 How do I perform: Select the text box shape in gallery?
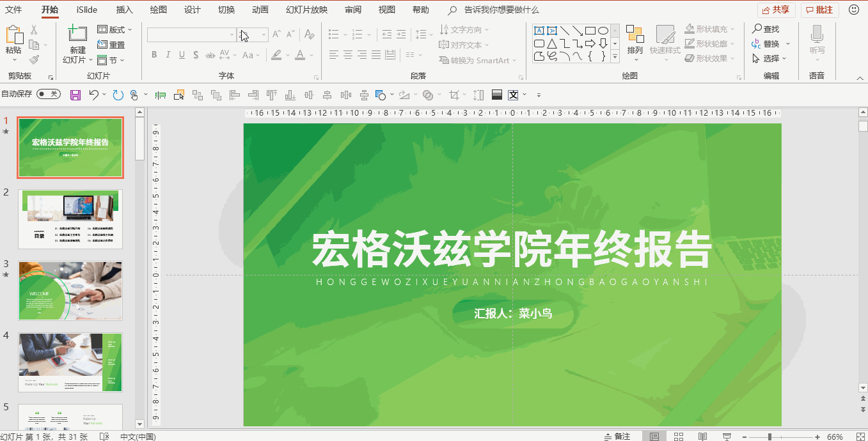click(539, 30)
